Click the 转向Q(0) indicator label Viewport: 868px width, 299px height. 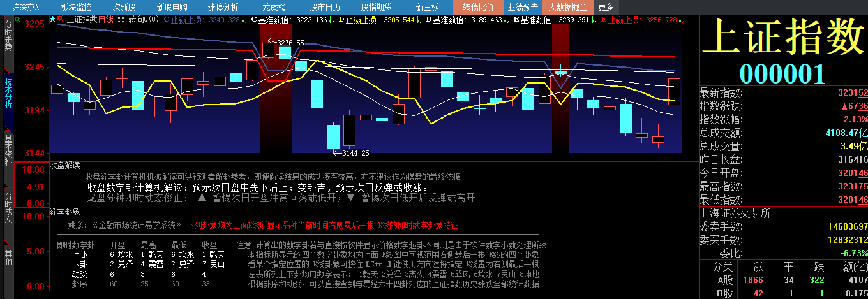tap(144, 19)
